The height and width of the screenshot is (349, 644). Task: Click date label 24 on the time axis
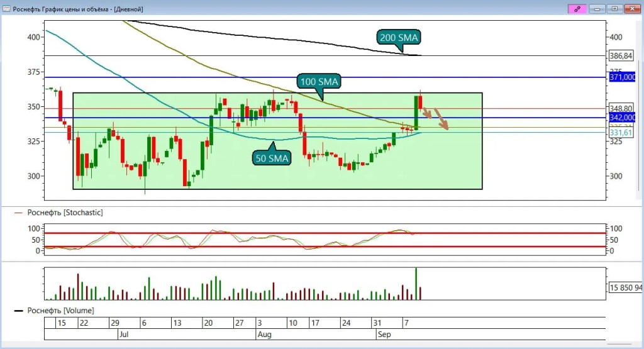[x=347, y=323]
